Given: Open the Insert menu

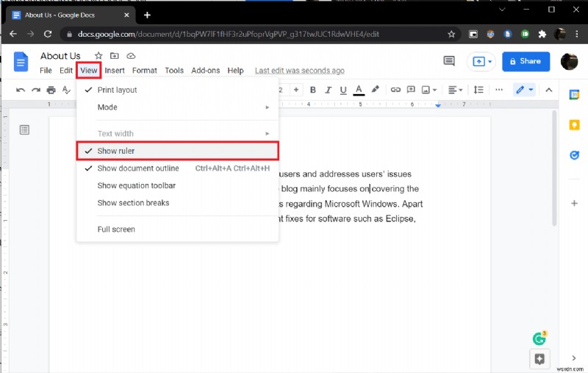Looking at the screenshot, I should pos(115,71).
